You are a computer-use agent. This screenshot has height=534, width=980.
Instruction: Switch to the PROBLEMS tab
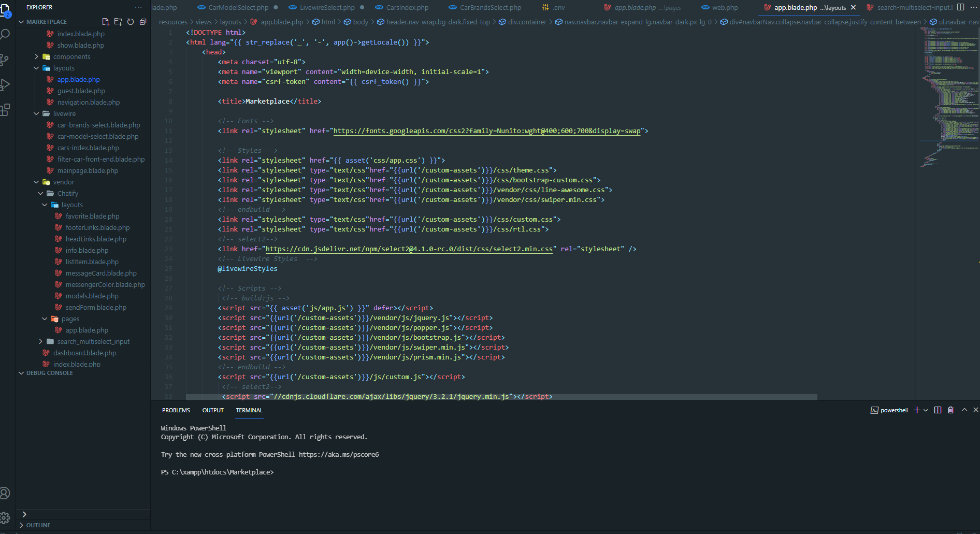point(176,410)
